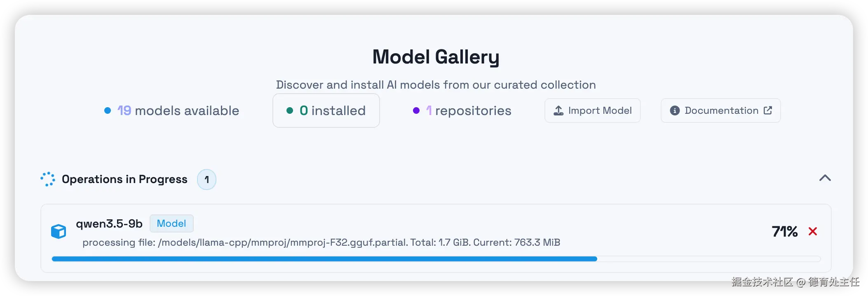Cancel the qwen3.5-9b download with red X
This screenshot has height=296, width=868.
[x=813, y=231]
